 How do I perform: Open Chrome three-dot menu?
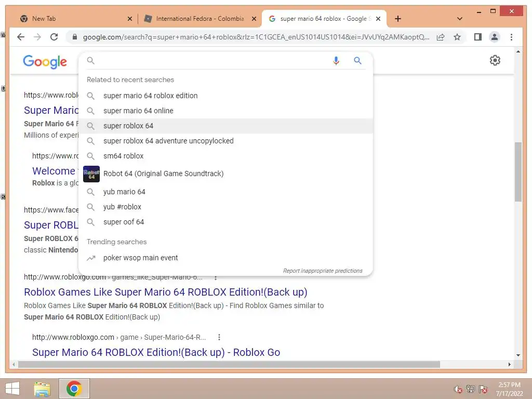tap(511, 37)
